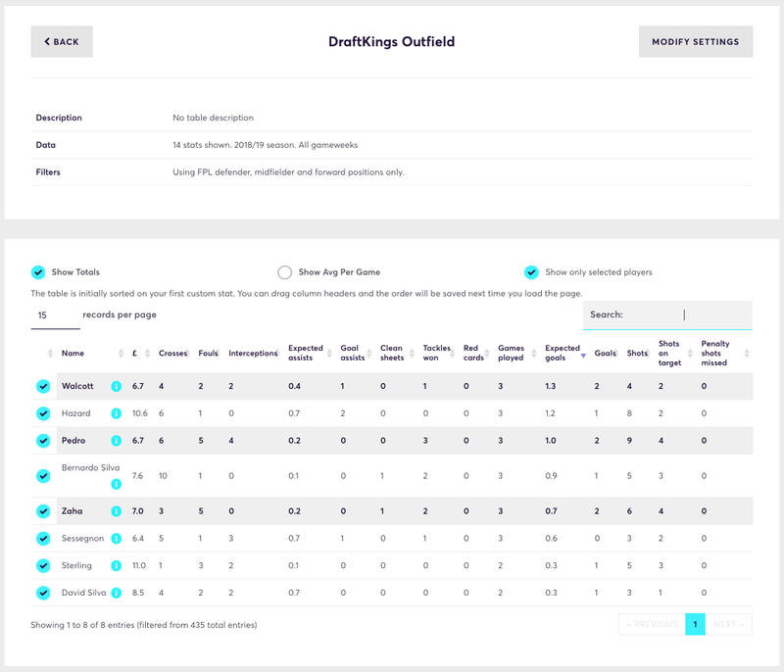
Task: Toggle Show only selected players
Action: coord(531,272)
